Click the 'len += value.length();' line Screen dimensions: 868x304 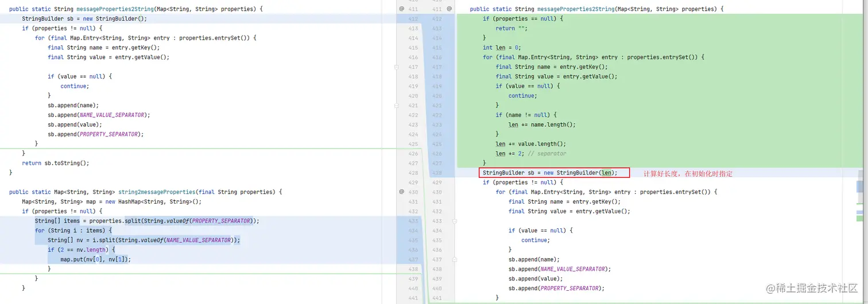pos(531,144)
